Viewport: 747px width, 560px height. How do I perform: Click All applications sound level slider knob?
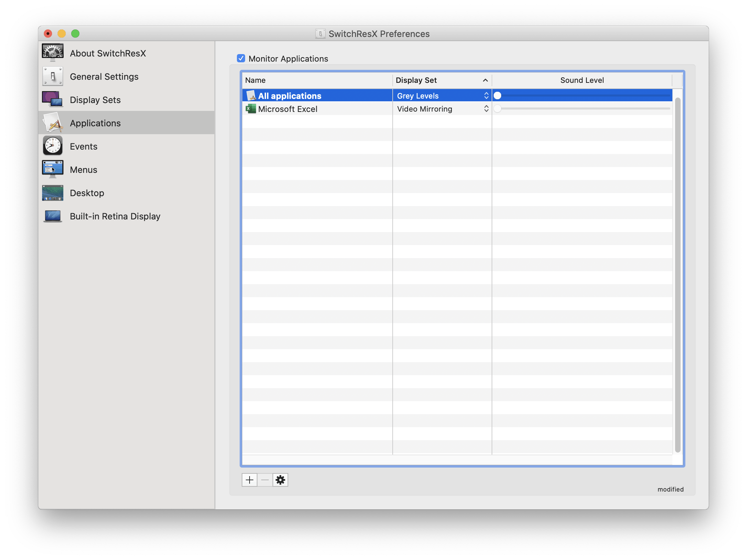point(497,96)
